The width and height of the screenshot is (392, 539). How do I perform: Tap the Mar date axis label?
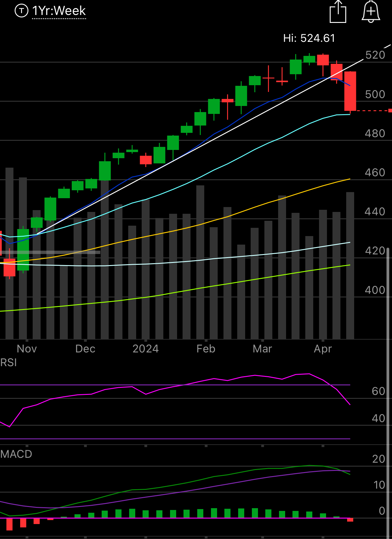pyautogui.click(x=263, y=349)
